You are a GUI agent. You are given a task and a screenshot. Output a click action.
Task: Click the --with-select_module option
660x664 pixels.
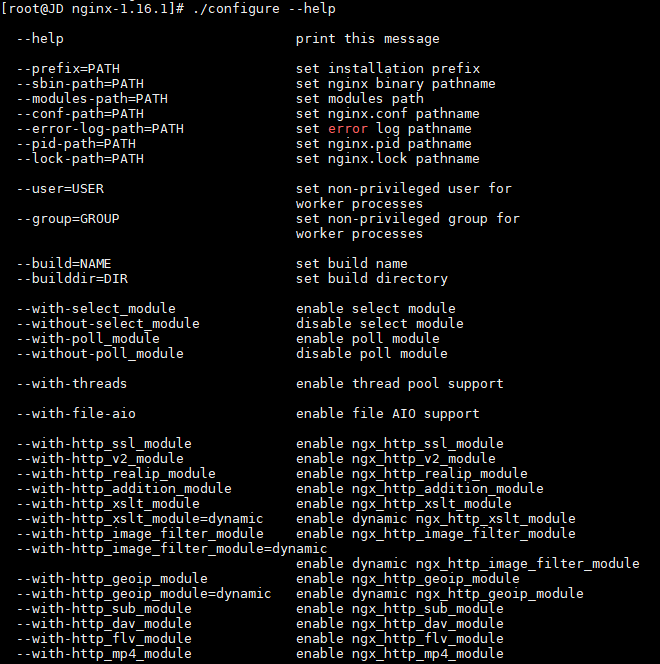[96, 309]
